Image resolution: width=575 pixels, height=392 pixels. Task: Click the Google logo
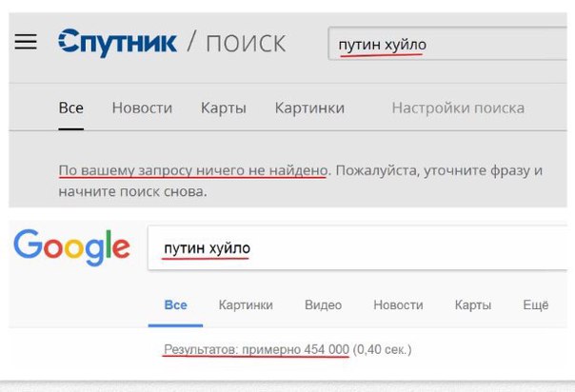click(x=72, y=247)
